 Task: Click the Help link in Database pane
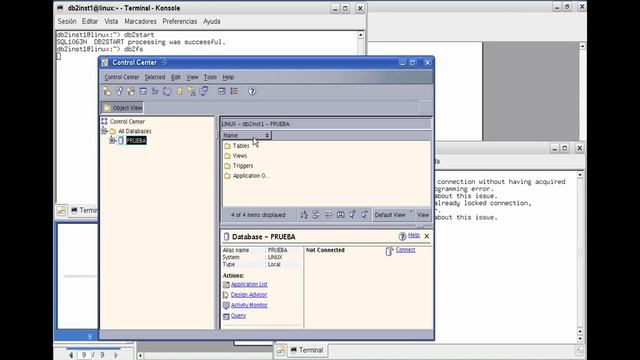[414, 236]
